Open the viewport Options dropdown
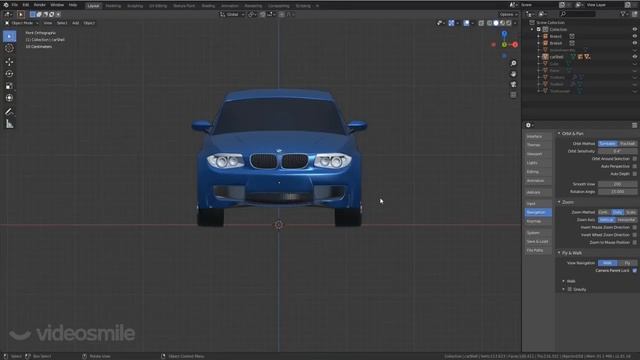 coord(508,14)
